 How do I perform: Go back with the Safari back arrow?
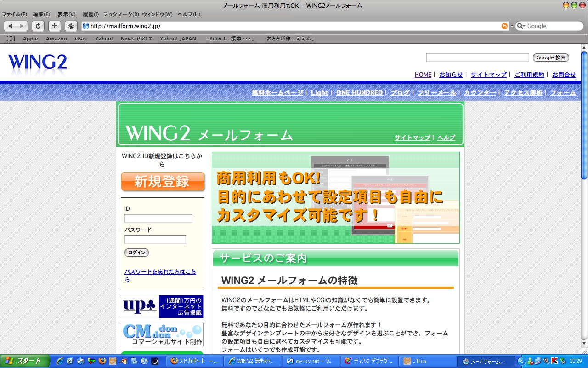click(10, 26)
